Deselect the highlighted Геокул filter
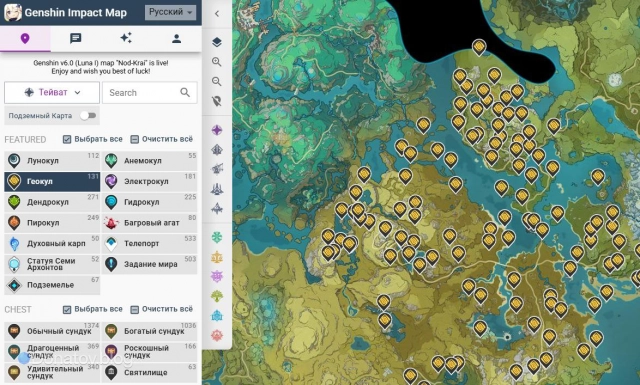 (x=52, y=182)
